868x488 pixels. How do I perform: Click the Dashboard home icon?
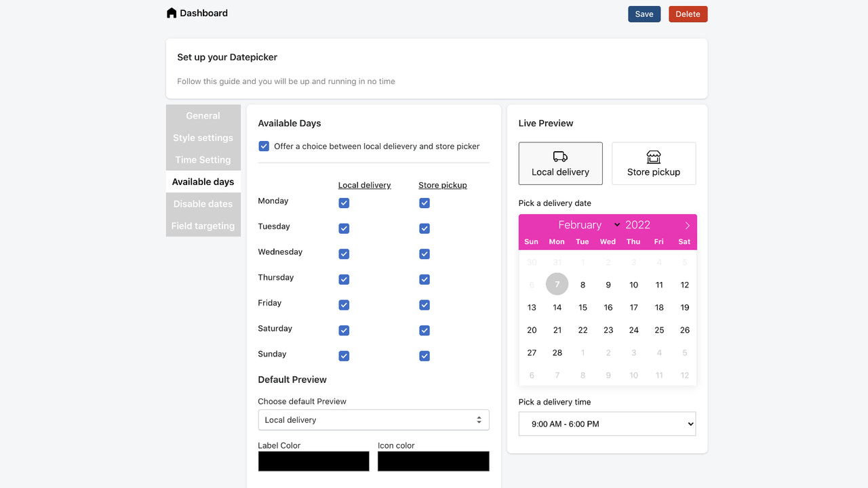(172, 12)
